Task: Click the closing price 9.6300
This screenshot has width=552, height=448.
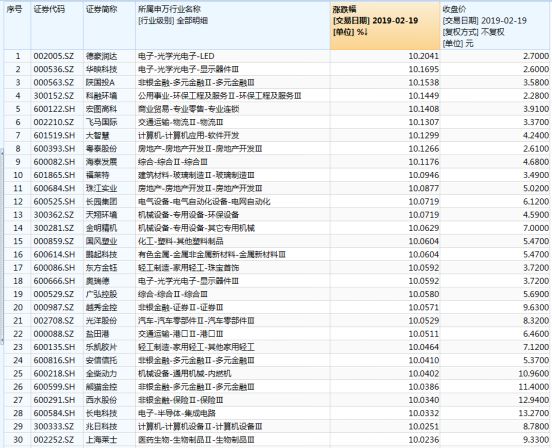Action: (536, 307)
